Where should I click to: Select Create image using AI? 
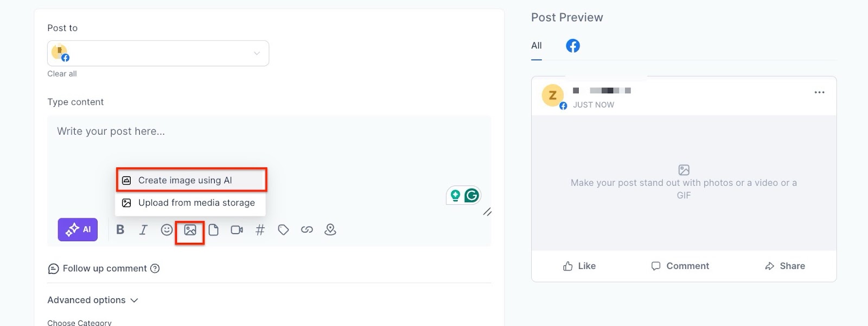click(x=185, y=180)
